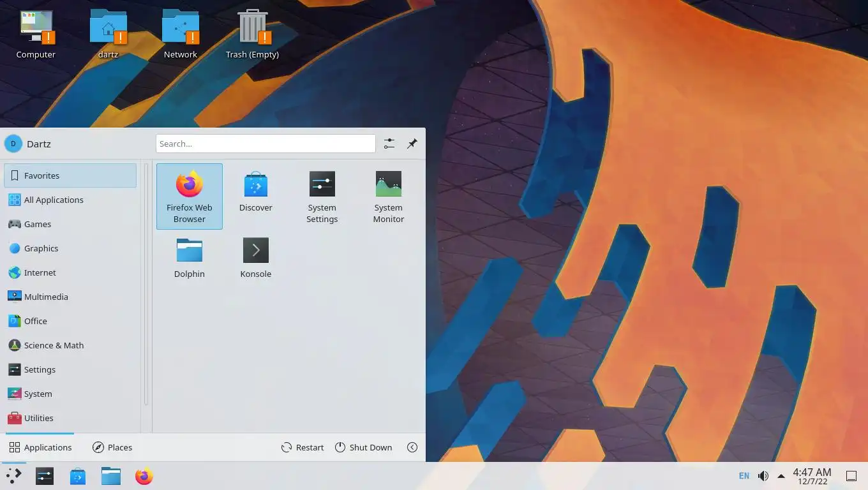Open the Settings category in sidebar

tap(70, 369)
